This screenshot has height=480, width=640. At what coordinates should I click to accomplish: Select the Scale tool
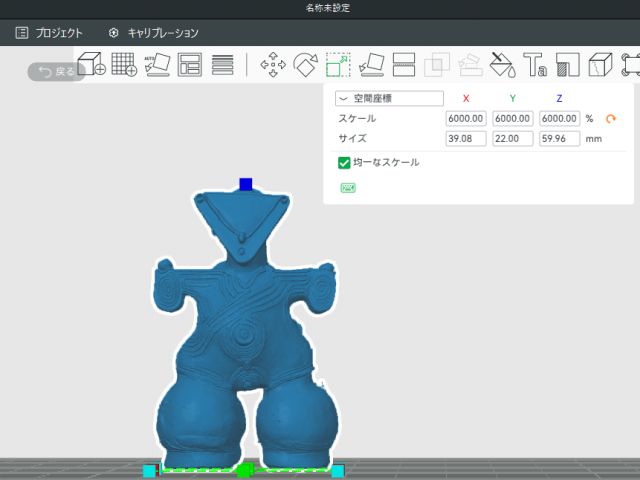338,65
